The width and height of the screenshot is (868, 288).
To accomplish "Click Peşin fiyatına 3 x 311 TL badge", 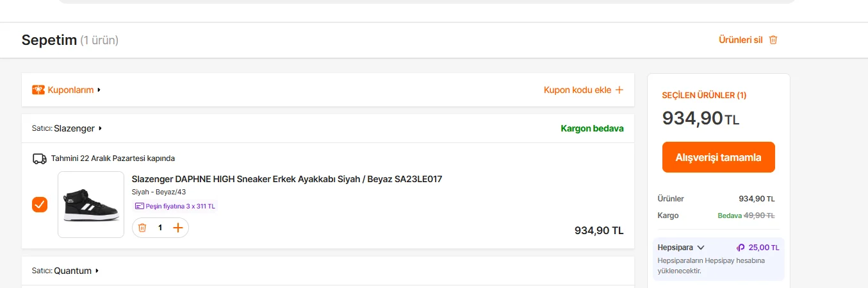I will tap(176, 206).
